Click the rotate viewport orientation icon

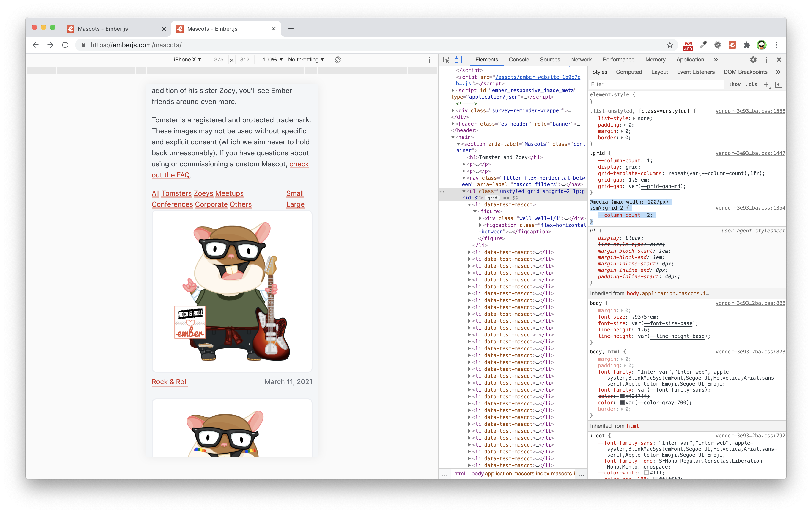click(337, 59)
